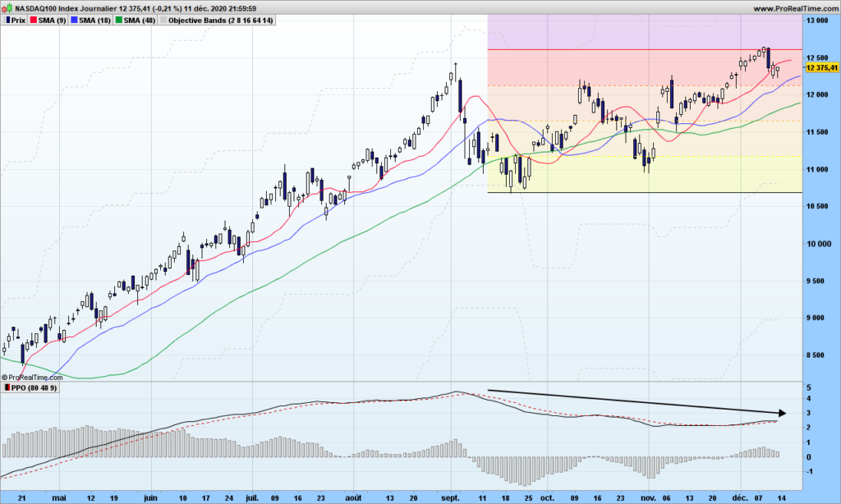Click the PPO scale value 5
Viewport: 841px width, 504px height.
coord(809,387)
